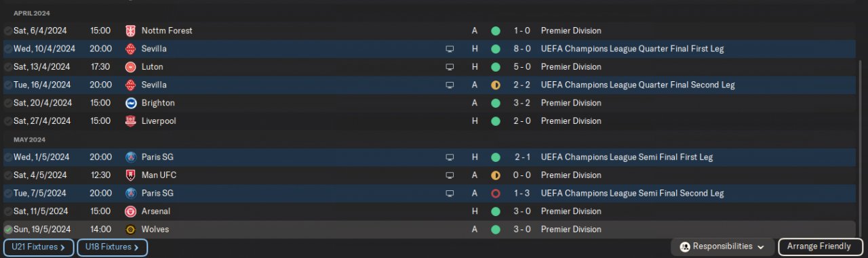This screenshot has height=258, width=868.
Task: Click the Brighton club badge icon
Action: pyautogui.click(x=131, y=103)
